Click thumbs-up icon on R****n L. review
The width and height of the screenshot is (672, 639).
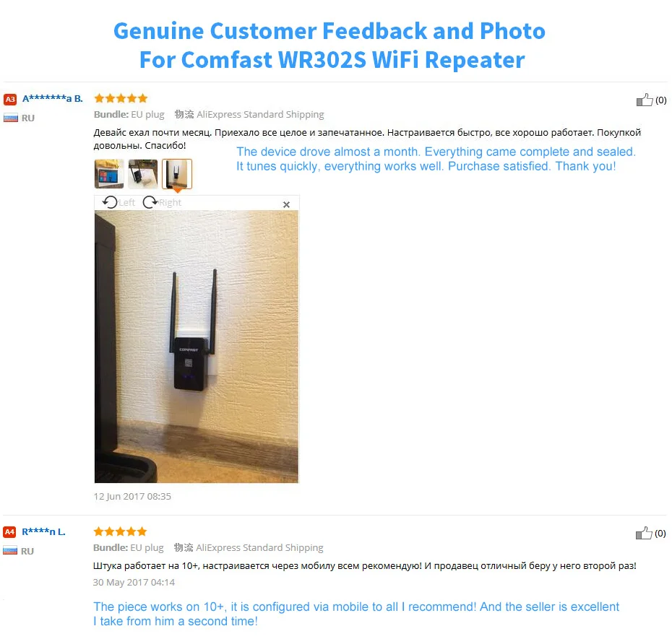click(x=644, y=533)
